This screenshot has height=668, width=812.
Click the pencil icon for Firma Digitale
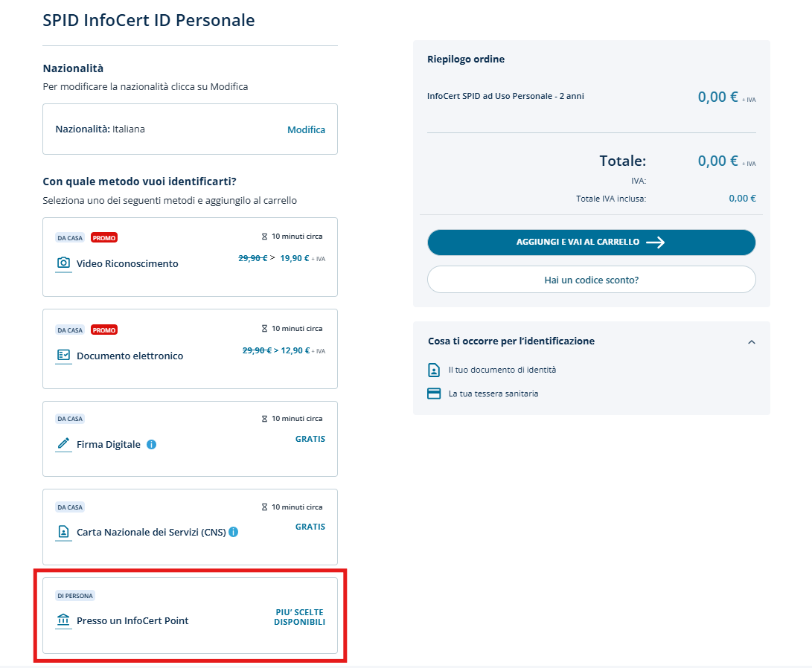point(63,443)
